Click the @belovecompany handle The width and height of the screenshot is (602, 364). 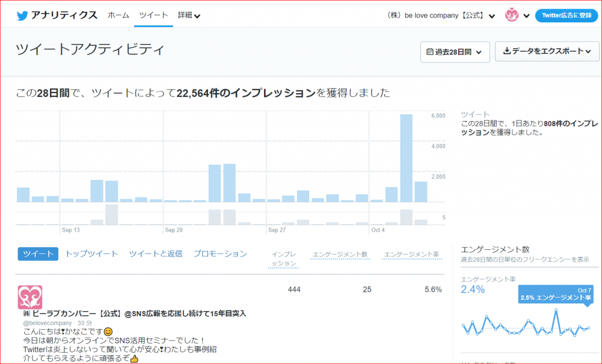tap(47, 323)
